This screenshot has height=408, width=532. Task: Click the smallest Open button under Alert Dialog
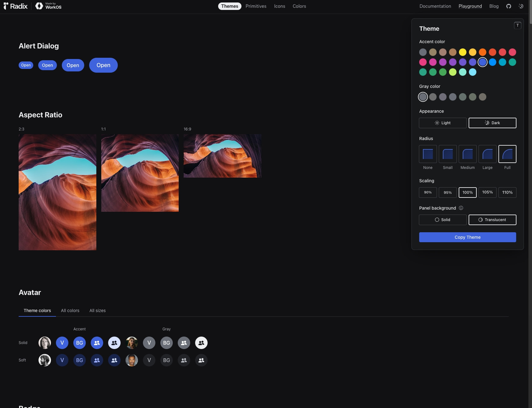pyautogui.click(x=26, y=65)
